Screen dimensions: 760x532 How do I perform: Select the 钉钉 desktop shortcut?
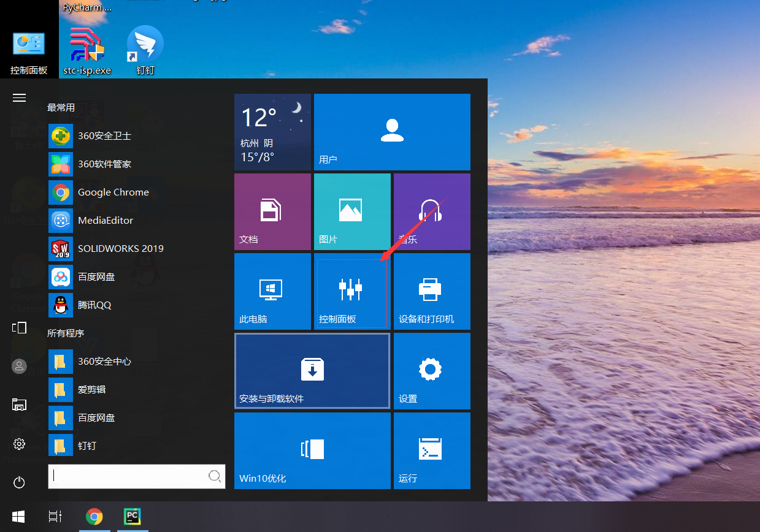pos(145,51)
